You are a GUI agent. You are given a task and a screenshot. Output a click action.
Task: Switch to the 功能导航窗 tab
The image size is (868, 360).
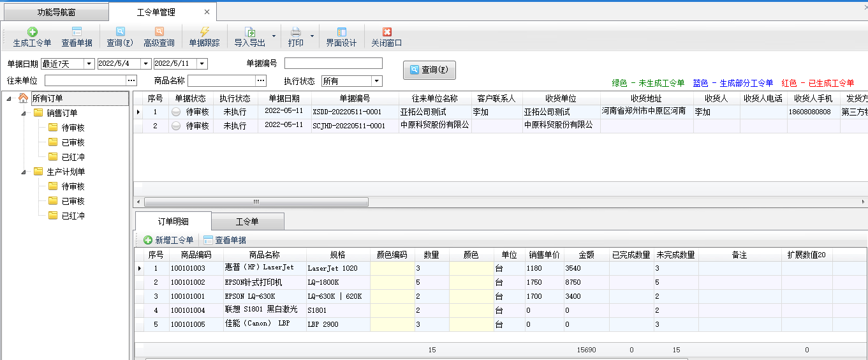56,12
